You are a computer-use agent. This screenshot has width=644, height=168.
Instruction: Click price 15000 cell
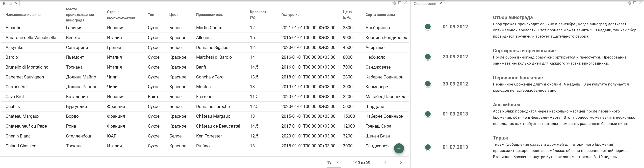click(349, 116)
